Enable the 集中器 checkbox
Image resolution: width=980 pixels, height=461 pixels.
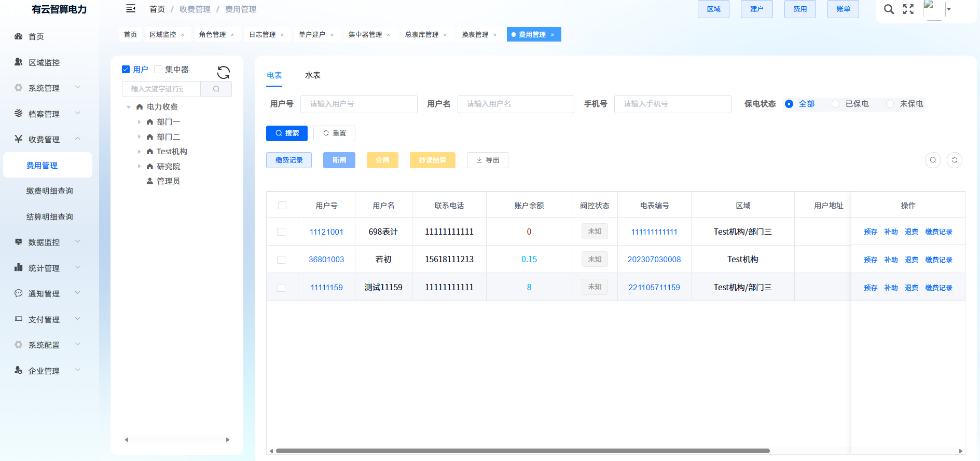pos(159,70)
